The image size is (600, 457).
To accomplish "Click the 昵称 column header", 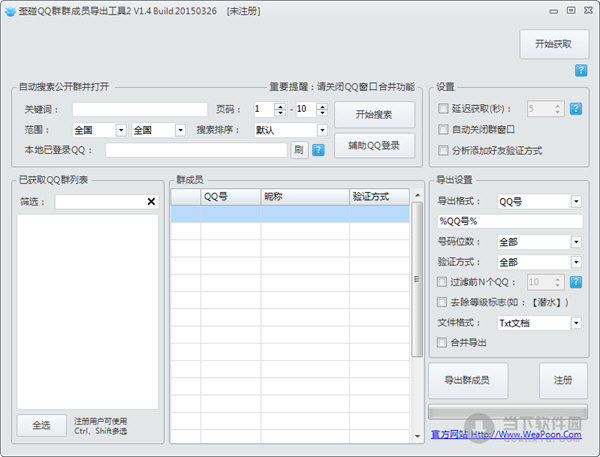I will point(305,197).
